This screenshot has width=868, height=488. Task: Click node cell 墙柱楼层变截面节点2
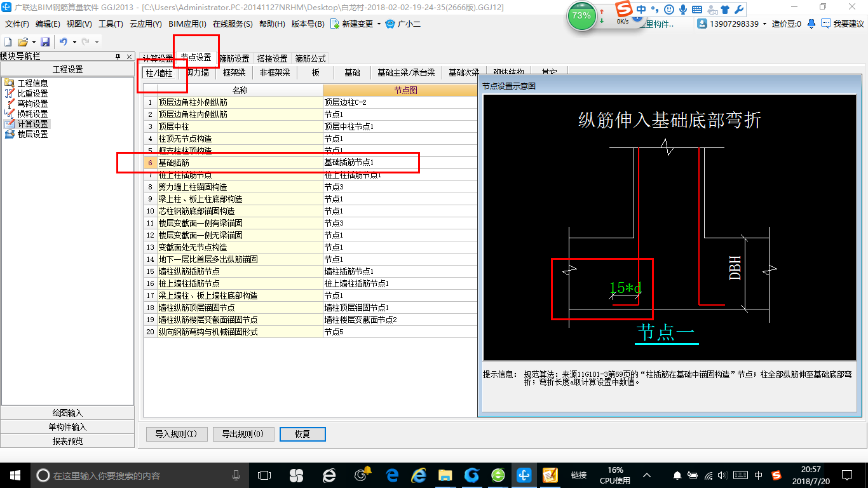[400, 320]
